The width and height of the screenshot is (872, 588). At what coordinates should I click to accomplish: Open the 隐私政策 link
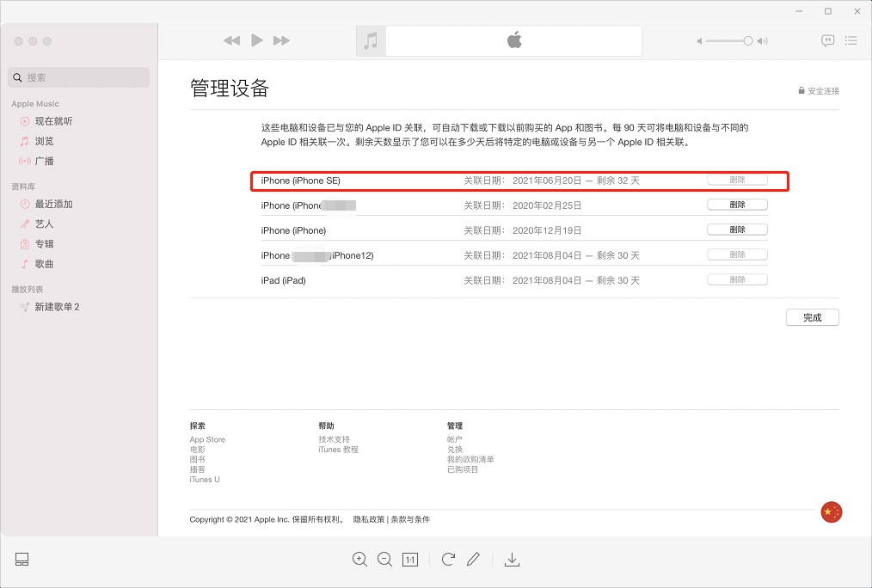click(368, 519)
